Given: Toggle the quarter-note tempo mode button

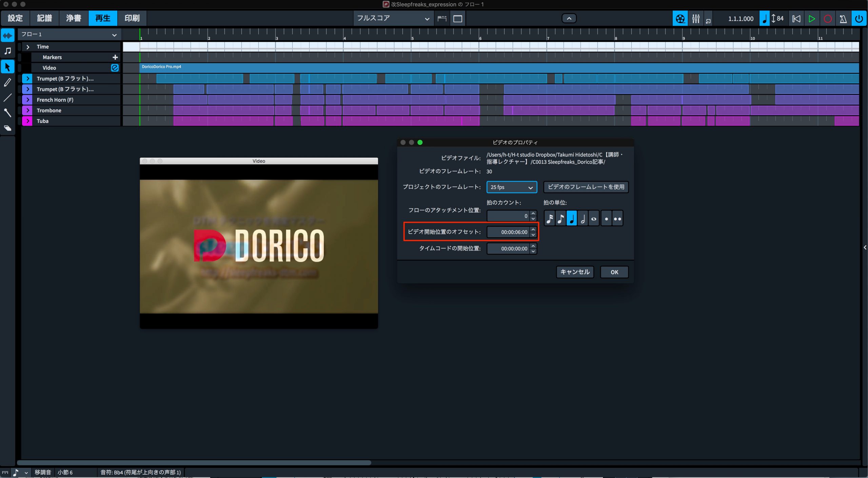Looking at the screenshot, I should [x=764, y=19].
